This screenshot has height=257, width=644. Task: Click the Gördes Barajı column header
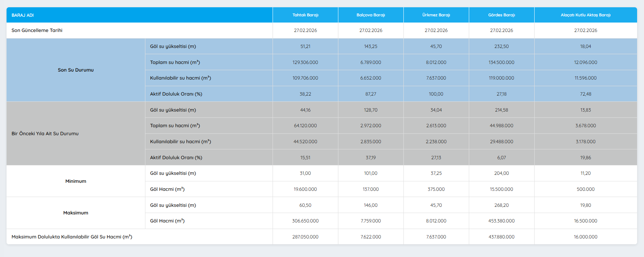(x=502, y=15)
